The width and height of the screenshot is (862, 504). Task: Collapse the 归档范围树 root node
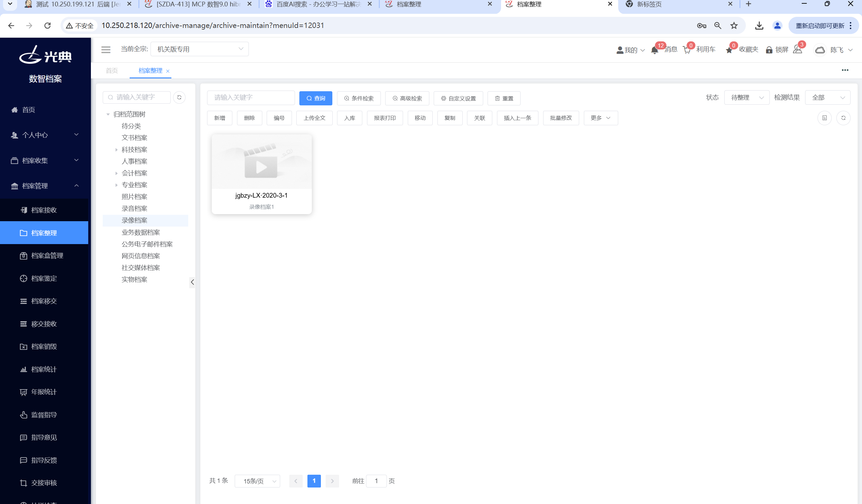click(108, 114)
